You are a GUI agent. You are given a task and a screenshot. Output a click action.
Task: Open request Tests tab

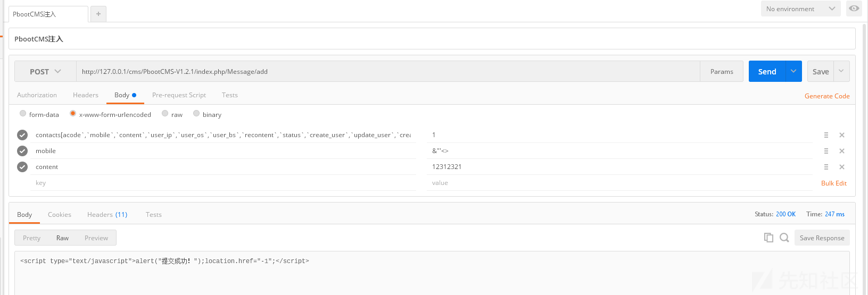230,95
